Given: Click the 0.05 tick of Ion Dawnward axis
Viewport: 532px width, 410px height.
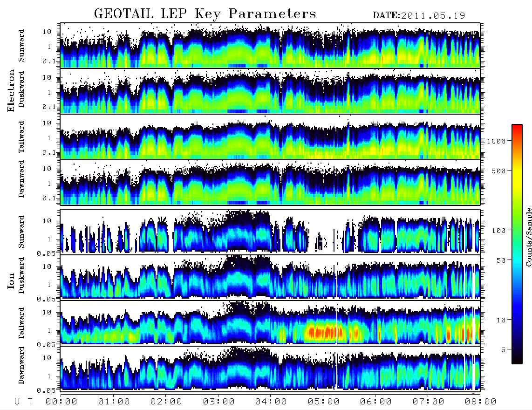Looking at the screenshot, I should coord(46,390).
